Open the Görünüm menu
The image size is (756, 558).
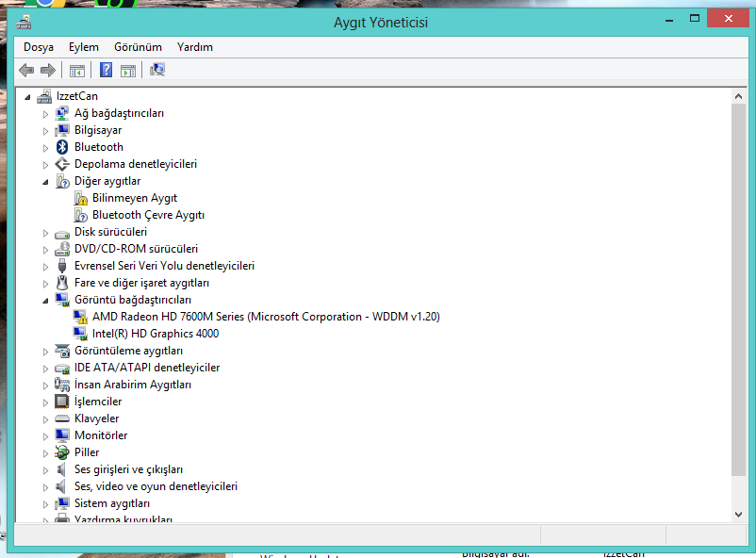tap(138, 47)
